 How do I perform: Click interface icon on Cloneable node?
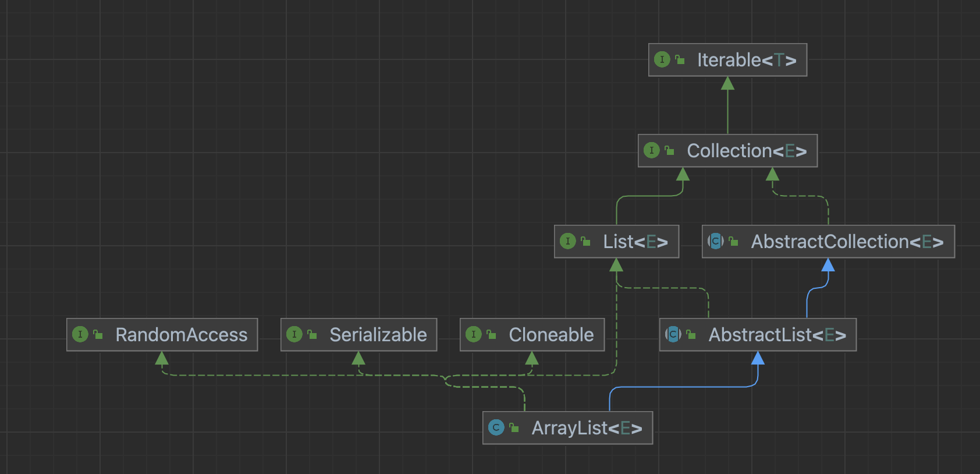(x=474, y=334)
